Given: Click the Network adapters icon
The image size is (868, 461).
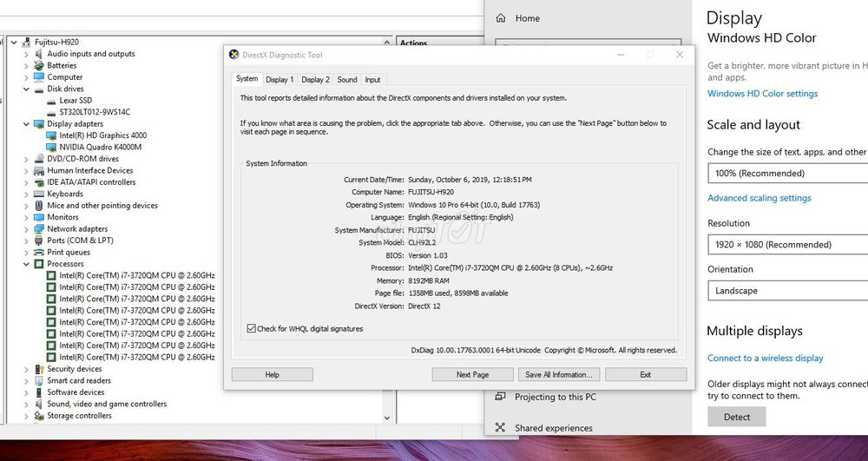Looking at the screenshot, I should (39, 228).
